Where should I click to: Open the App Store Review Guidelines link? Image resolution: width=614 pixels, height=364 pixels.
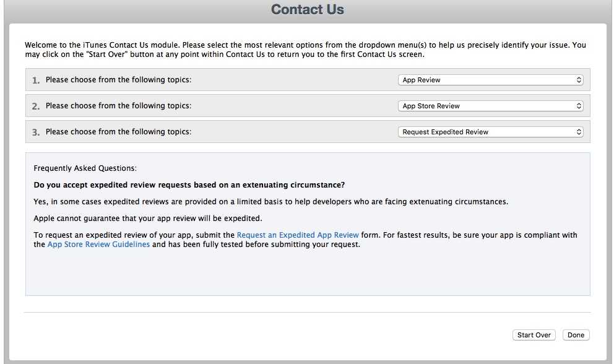tap(98, 245)
